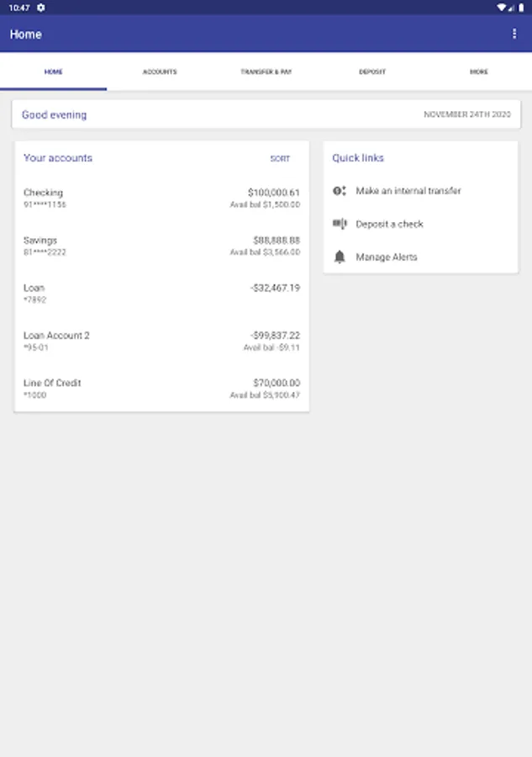Select the Home tab
Screen dimensions: 532x757
53,72
